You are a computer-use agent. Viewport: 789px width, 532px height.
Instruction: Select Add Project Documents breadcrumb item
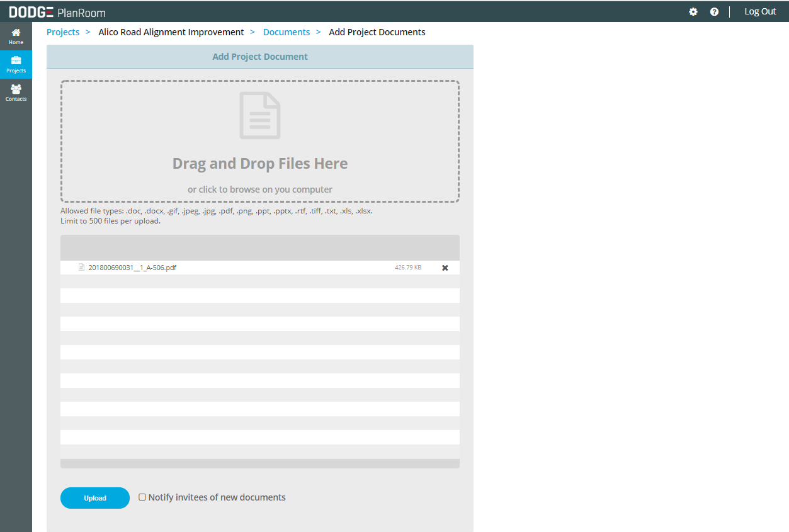coord(377,31)
